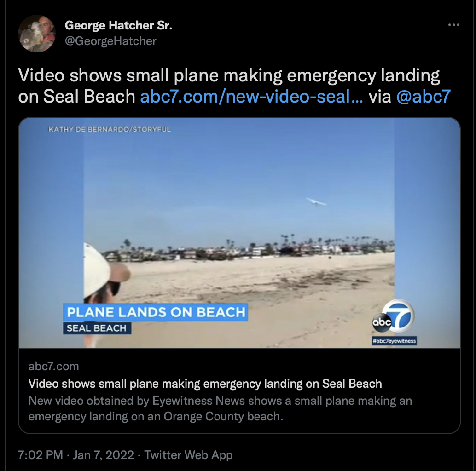
Task: Click the card description about Eyewitness News
Action: tap(220, 408)
